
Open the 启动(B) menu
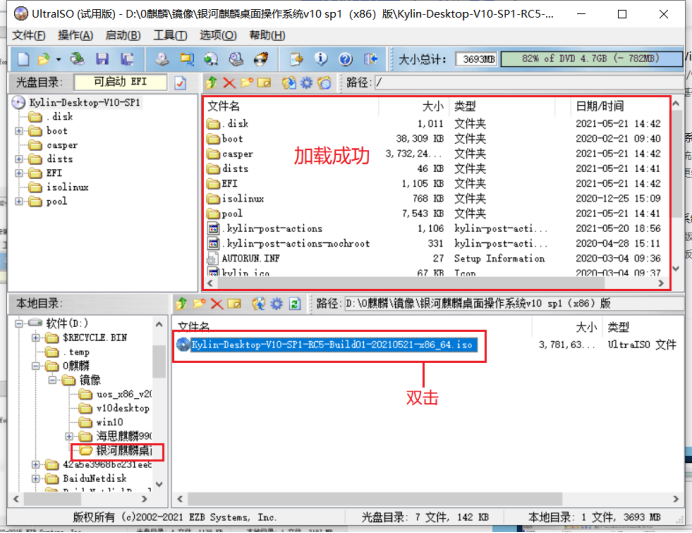(x=123, y=35)
